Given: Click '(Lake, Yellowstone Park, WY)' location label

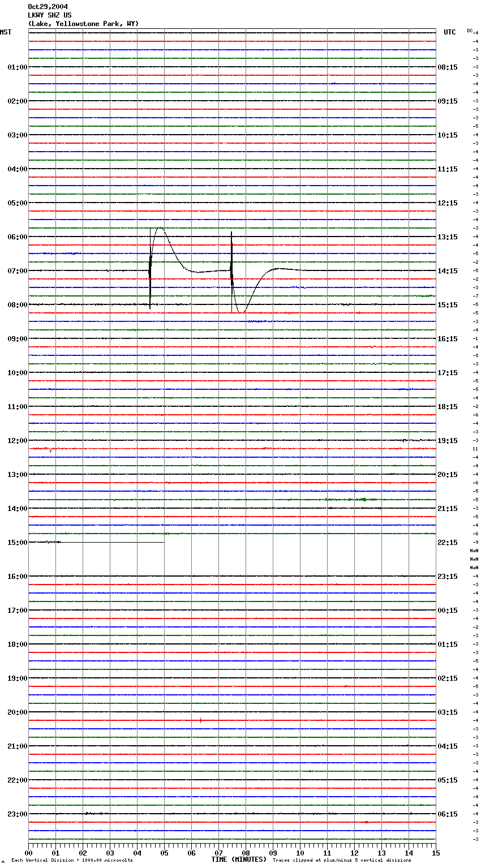Looking at the screenshot, I should click(x=83, y=24).
